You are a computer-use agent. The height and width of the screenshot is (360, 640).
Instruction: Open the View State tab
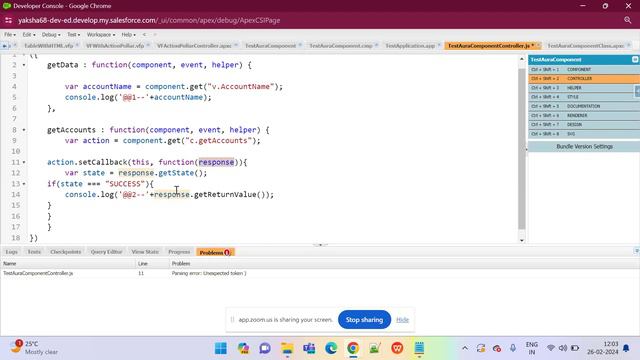point(145,252)
